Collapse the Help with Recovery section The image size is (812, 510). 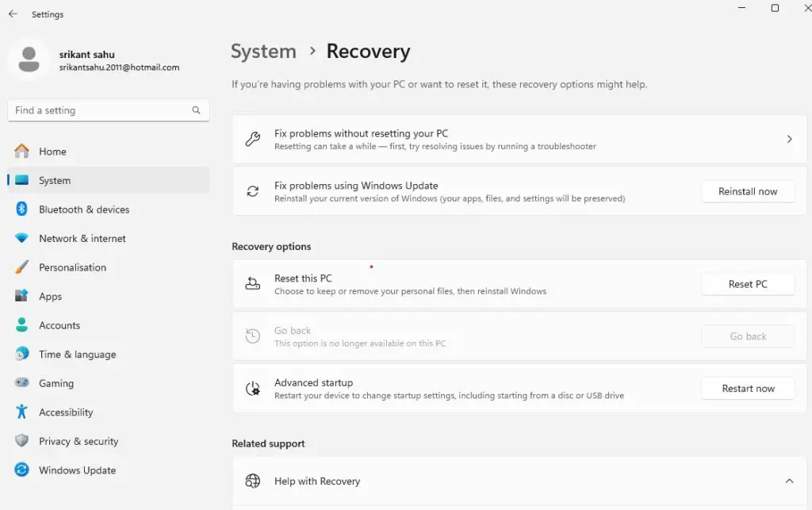pos(789,481)
